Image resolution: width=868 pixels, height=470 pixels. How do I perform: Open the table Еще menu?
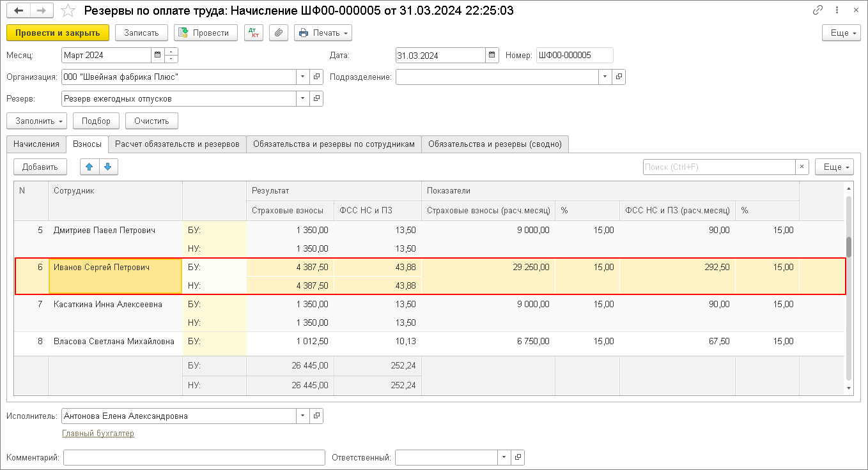click(x=834, y=167)
